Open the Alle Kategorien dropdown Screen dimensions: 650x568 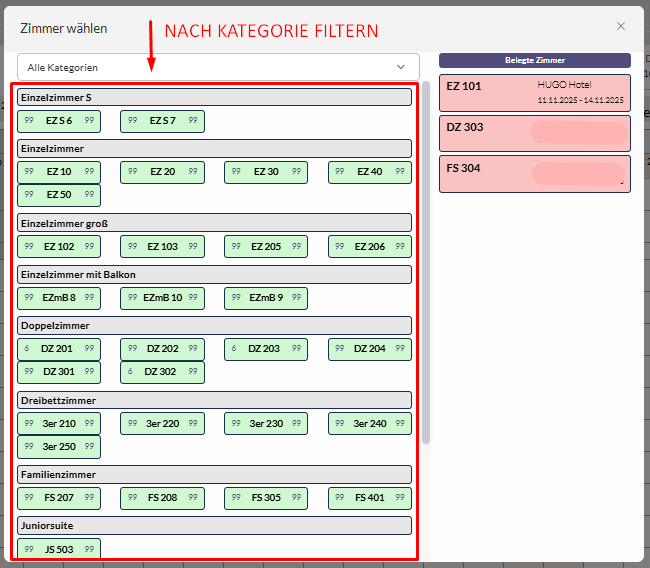pos(218,67)
